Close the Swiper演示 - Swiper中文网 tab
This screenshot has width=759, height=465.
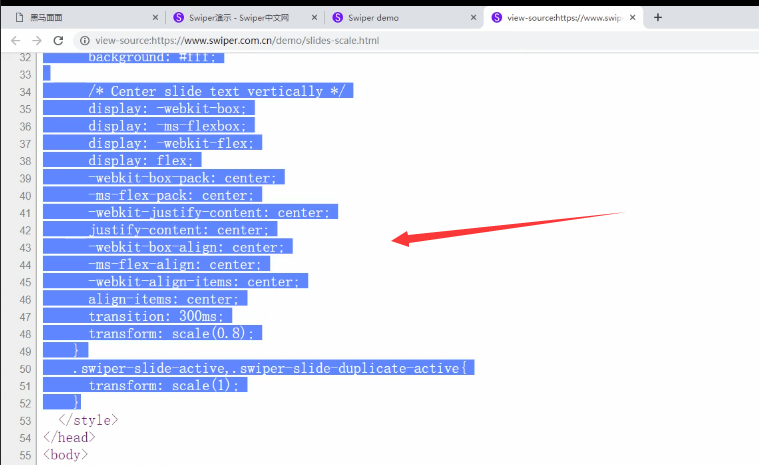coord(314,17)
